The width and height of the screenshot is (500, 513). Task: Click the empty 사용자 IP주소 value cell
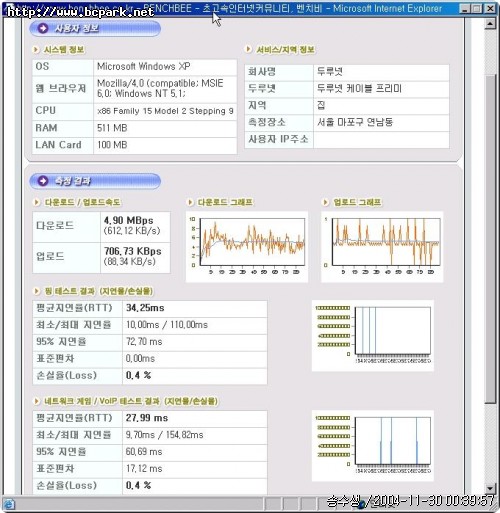tap(381, 139)
